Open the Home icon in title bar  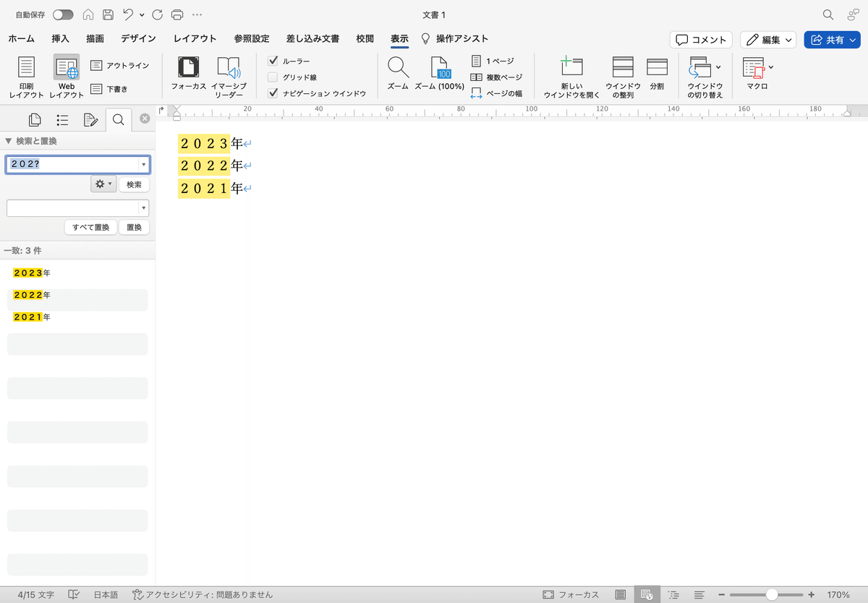click(88, 14)
